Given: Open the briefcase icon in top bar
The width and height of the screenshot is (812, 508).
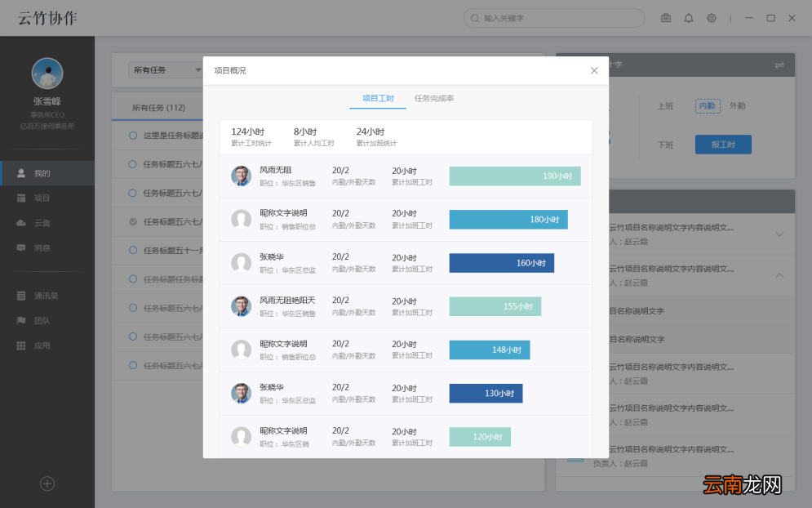Looking at the screenshot, I should (x=665, y=18).
